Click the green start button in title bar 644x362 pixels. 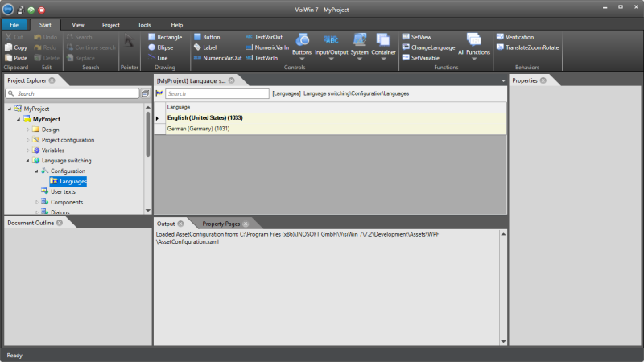tap(31, 10)
